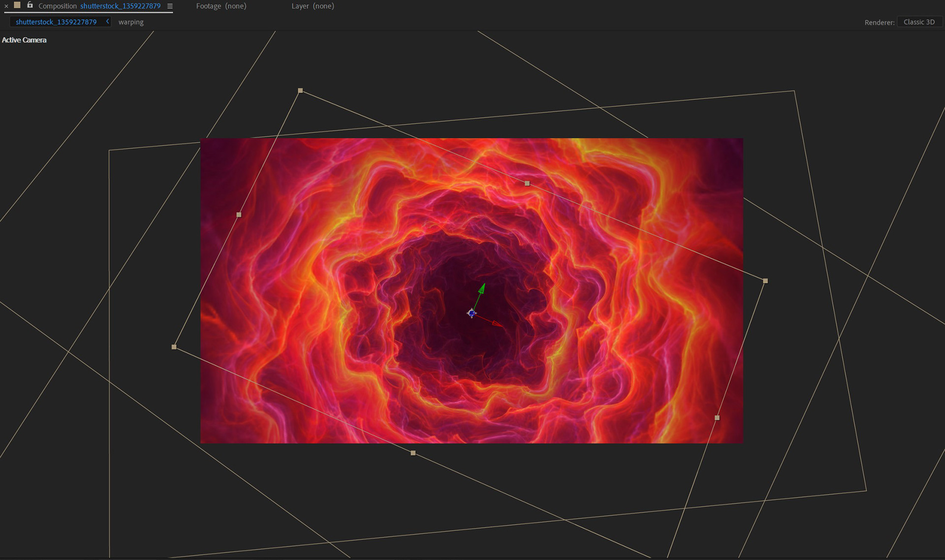This screenshot has height=560, width=945.
Task: Open the Classic 3D renderer options
Action: tap(918, 22)
